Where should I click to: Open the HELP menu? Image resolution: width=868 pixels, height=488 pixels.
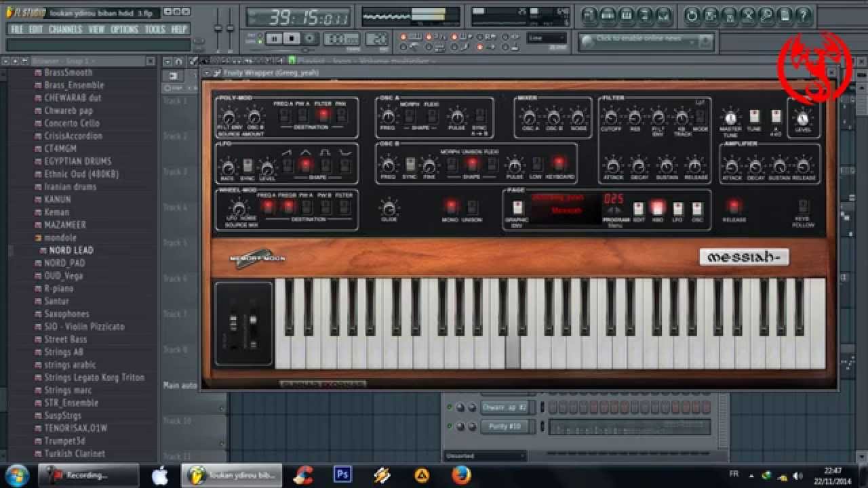tap(179, 29)
